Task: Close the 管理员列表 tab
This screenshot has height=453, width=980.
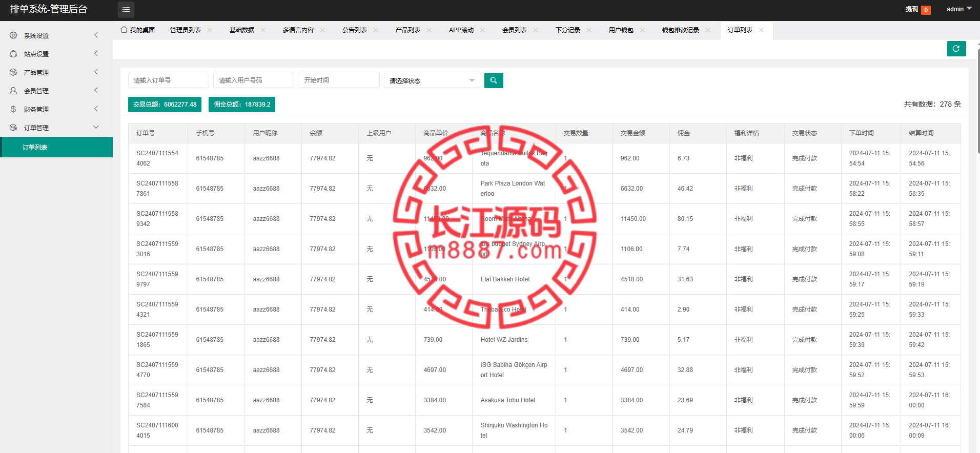Action: tap(210, 30)
